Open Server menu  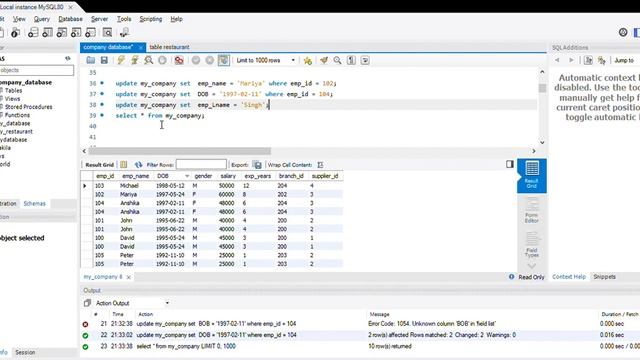tap(99, 19)
